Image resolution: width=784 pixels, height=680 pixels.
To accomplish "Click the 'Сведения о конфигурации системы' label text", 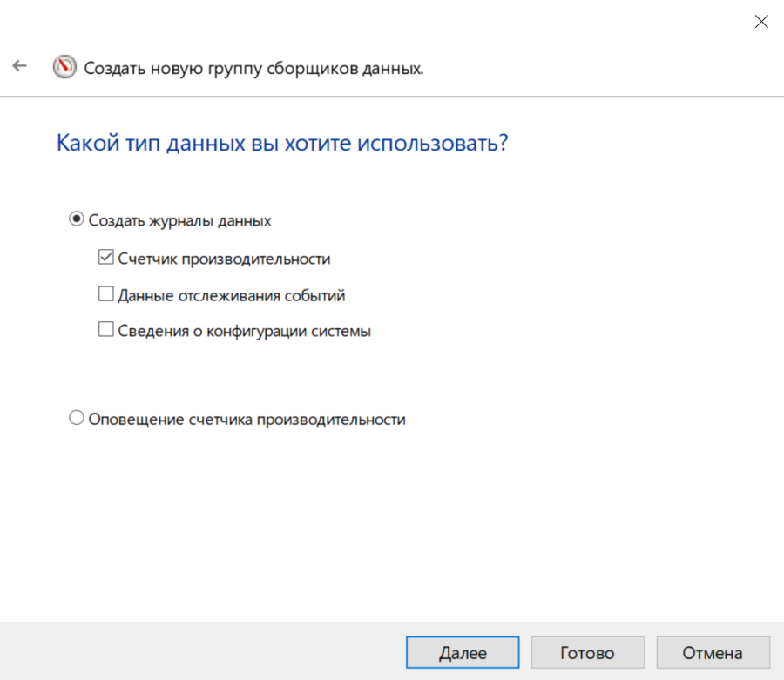I will (x=245, y=332).
